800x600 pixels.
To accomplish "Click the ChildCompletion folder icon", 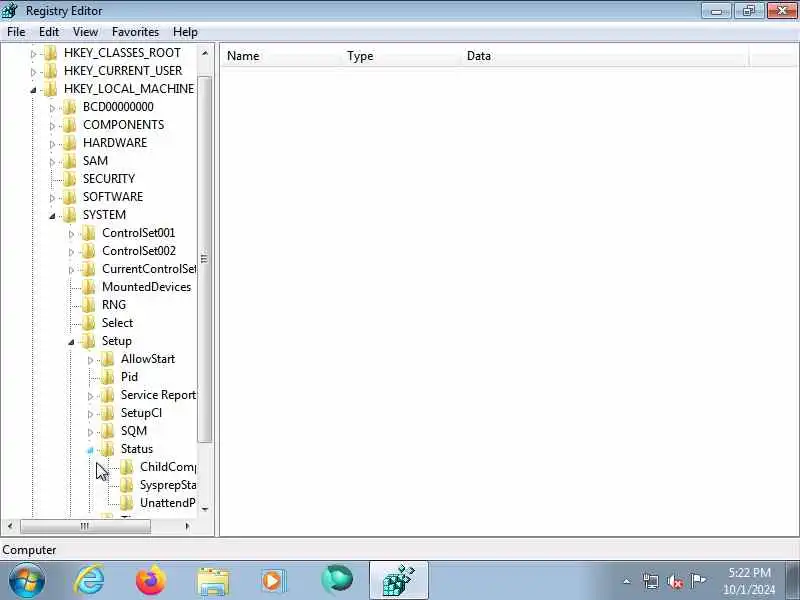I will [x=127, y=467].
